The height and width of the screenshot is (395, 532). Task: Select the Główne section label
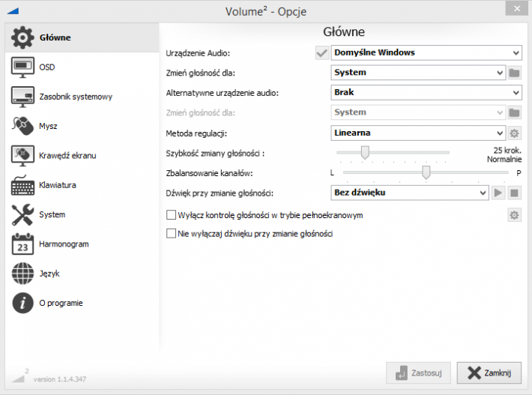point(55,37)
